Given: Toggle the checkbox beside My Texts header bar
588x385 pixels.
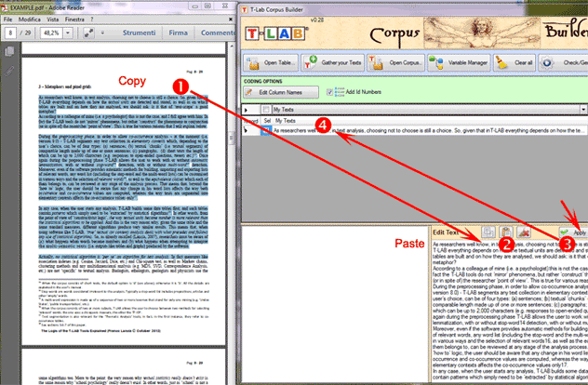Looking at the screenshot, I should pyautogui.click(x=266, y=110).
